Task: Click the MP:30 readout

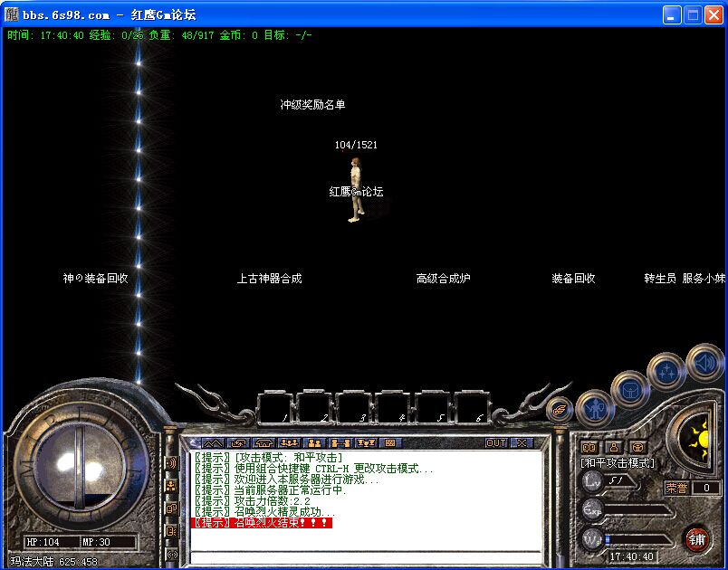Action: pos(97,542)
